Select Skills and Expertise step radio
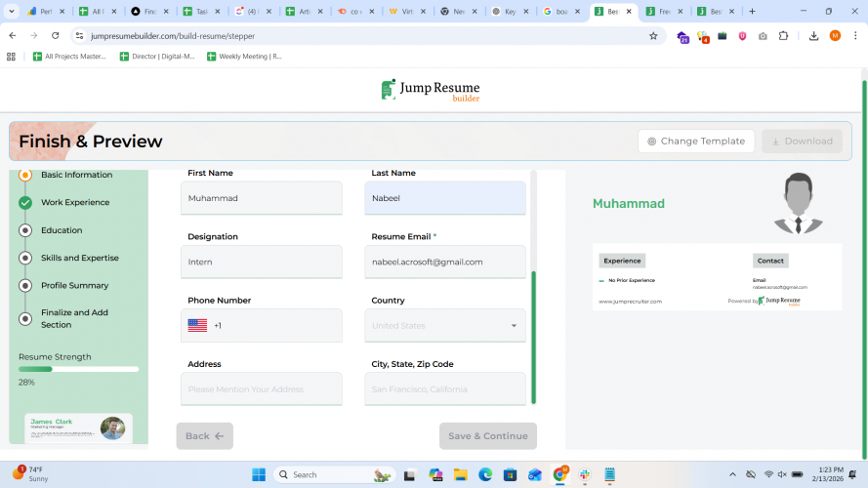Viewport: 868px width, 488px height. tap(25, 258)
